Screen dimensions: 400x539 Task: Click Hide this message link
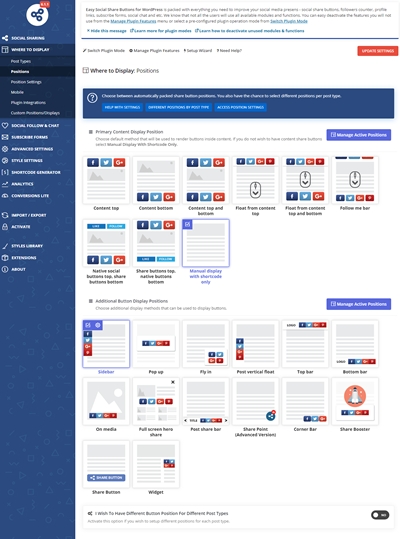(x=107, y=31)
